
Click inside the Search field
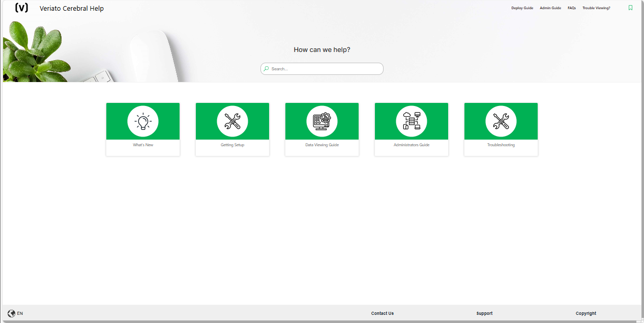tap(322, 69)
